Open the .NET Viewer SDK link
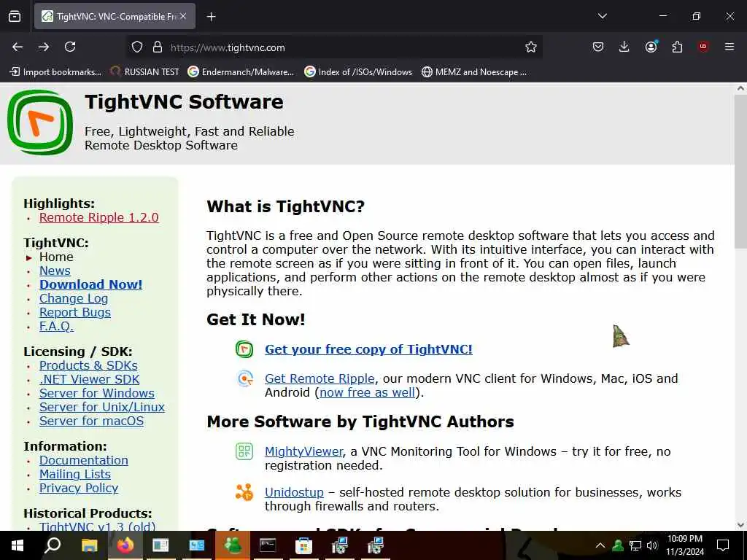The height and width of the screenshot is (560, 747). (89, 379)
